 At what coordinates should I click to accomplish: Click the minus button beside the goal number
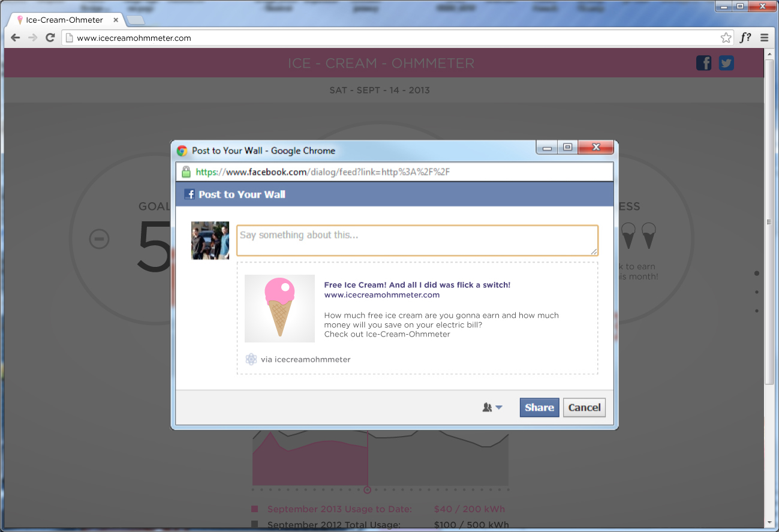click(x=100, y=239)
